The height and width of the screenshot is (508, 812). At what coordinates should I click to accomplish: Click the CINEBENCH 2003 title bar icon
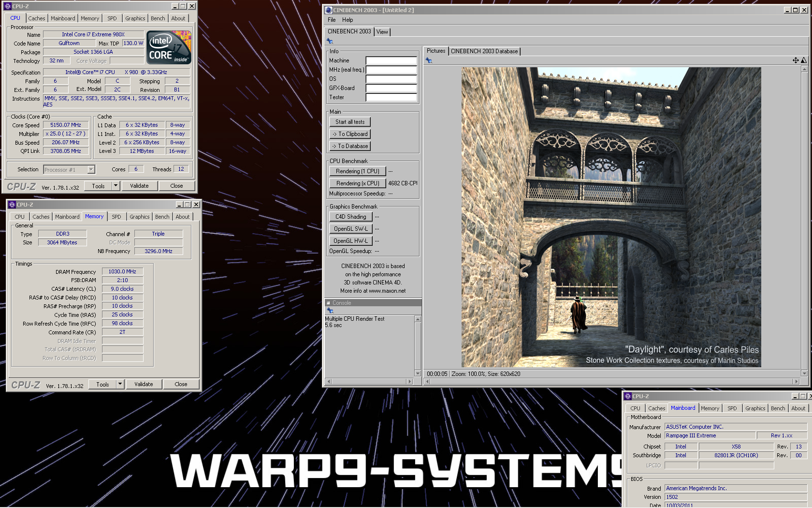pos(329,10)
